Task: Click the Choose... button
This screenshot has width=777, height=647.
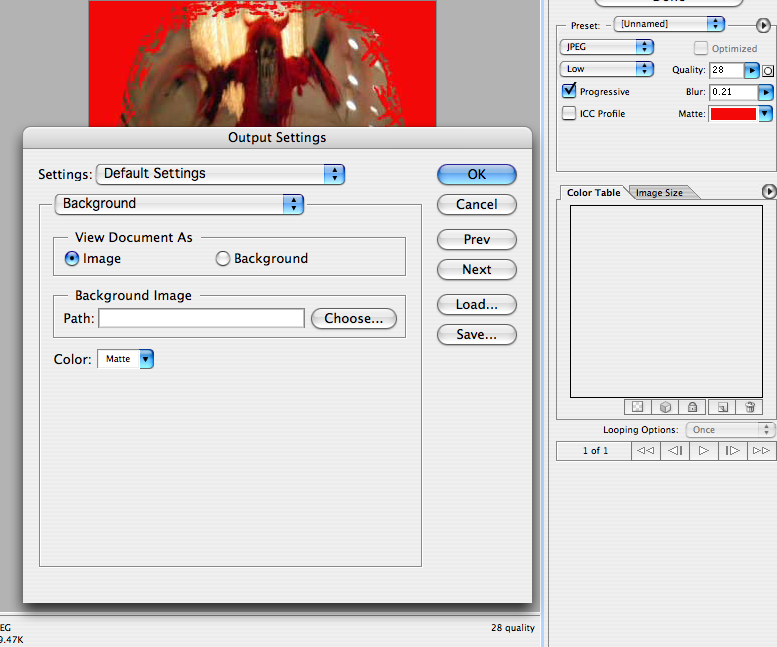Action: pos(354,319)
